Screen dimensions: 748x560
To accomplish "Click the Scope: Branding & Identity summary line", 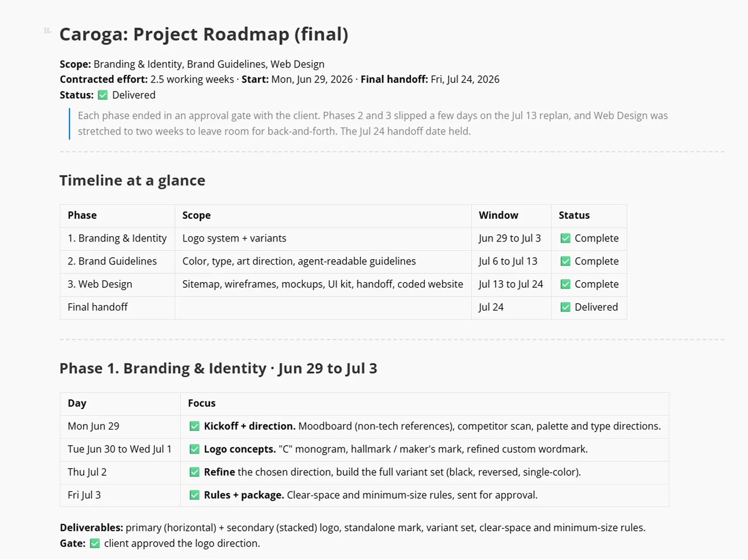I will [x=192, y=64].
